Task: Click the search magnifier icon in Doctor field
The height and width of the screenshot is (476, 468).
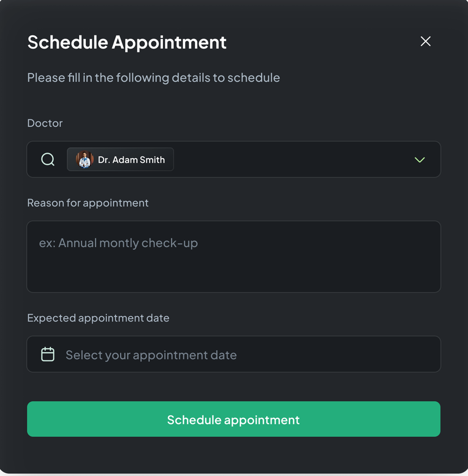Action: pyautogui.click(x=48, y=160)
